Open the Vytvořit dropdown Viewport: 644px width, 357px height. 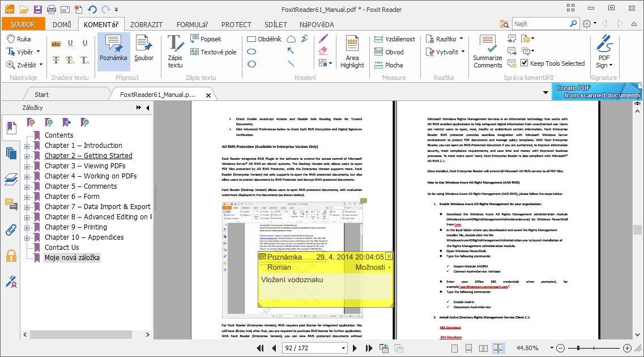point(463,52)
